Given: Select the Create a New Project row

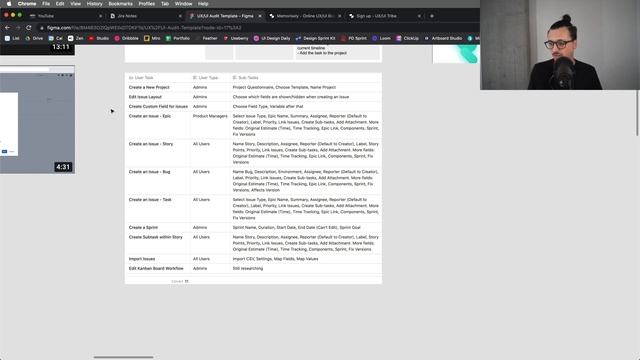Looking at the screenshot, I should pyautogui.click(x=253, y=87).
